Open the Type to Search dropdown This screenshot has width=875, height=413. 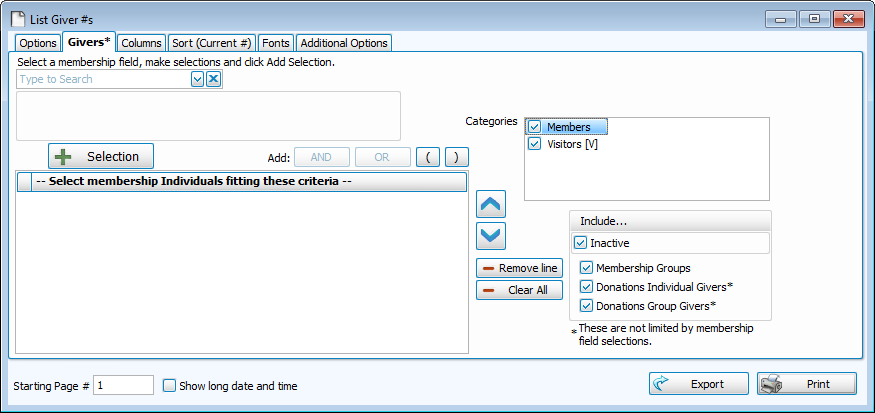pyautogui.click(x=197, y=80)
